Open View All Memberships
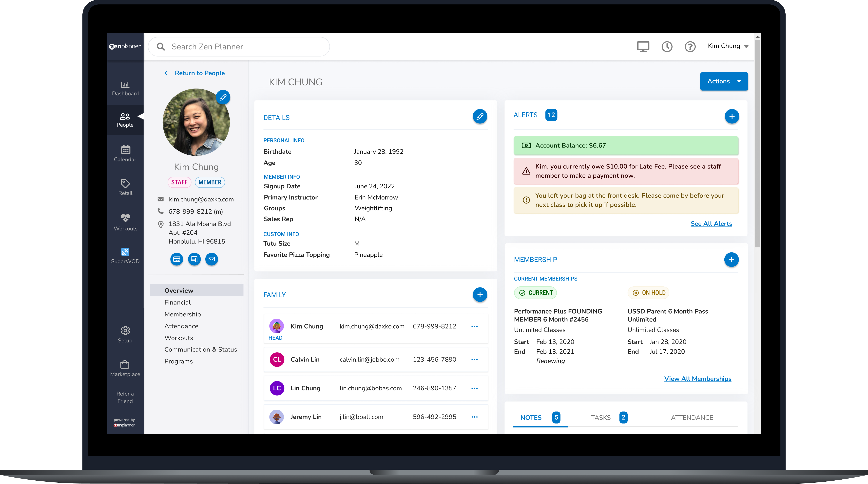 (697, 379)
